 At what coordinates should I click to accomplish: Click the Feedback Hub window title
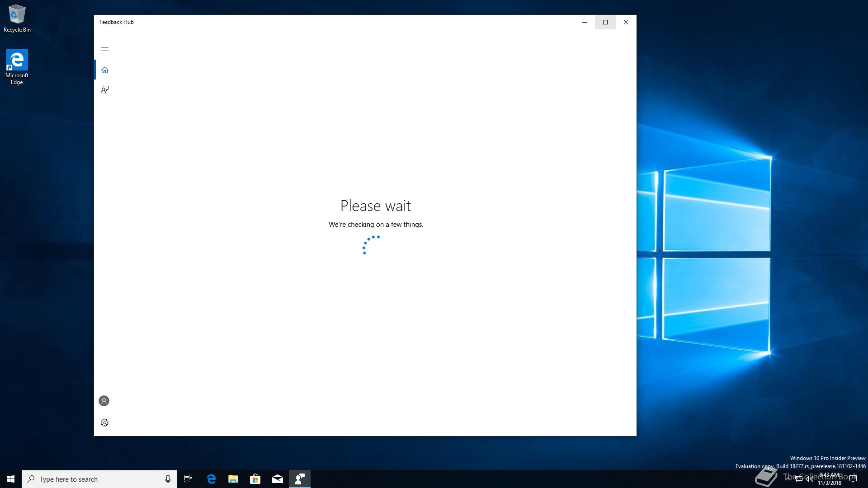(117, 22)
